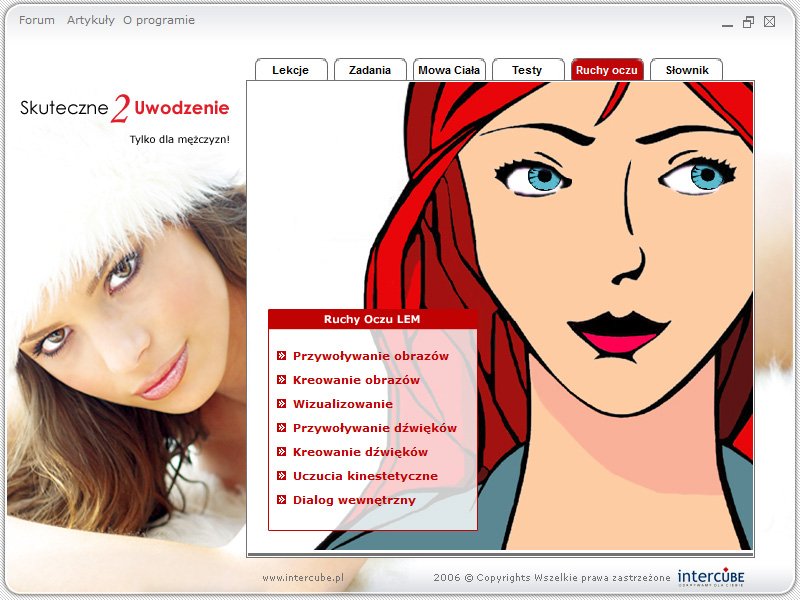Click the arrow icon beside Przywoływanie obrazów
The image size is (800, 600).
[x=282, y=356]
